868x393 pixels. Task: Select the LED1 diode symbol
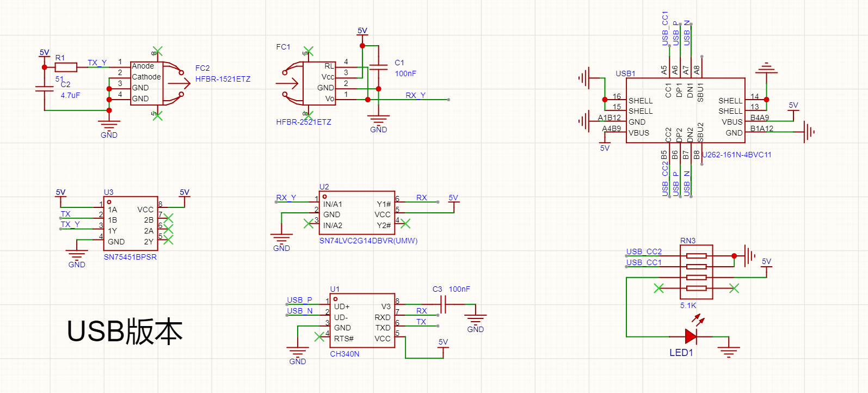tap(691, 336)
